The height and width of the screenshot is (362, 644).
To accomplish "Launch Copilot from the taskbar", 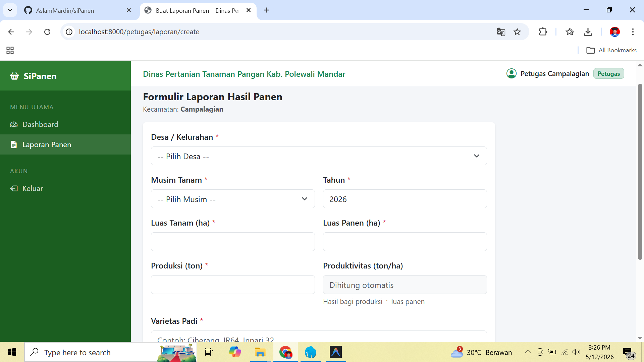I will tap(235, 352).
